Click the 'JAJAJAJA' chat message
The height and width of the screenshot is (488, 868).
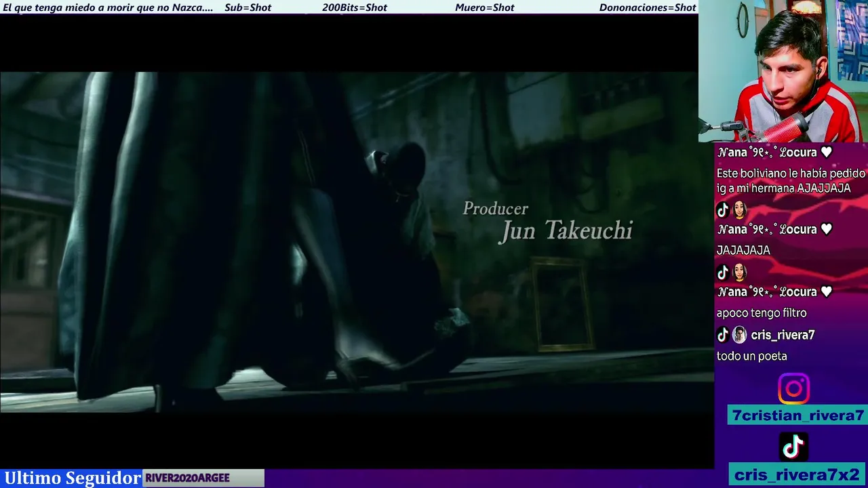tap(743, 250)
